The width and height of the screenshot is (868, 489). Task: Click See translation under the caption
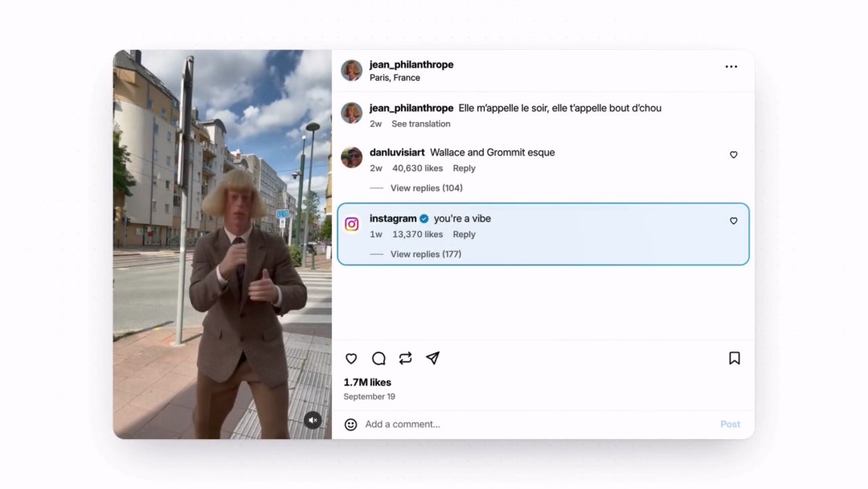pyautogui.click(x=420, y=124)
